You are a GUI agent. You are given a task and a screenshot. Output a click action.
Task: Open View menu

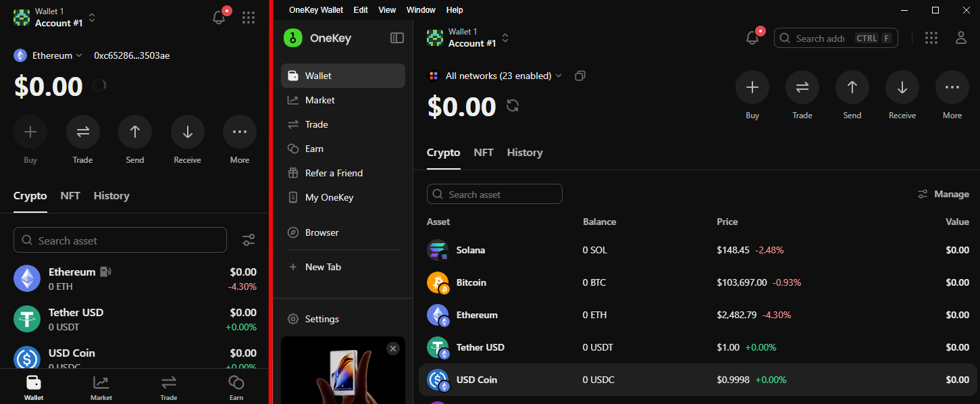tap(387, 10)
